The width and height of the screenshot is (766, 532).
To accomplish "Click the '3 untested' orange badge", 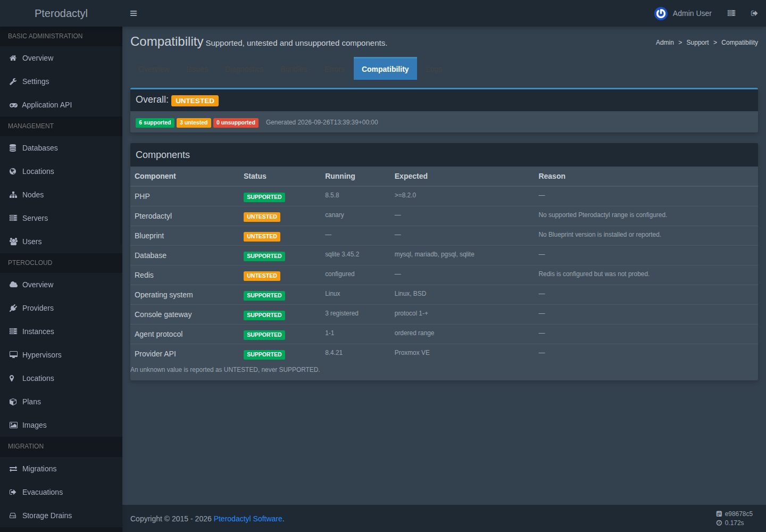I will pos(194,123).
